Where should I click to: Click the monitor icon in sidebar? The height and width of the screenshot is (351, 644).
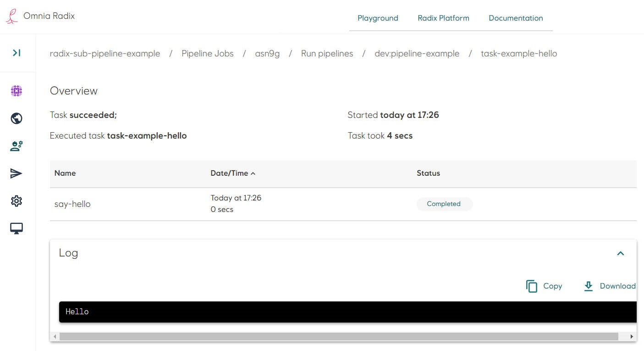(17, 228)
